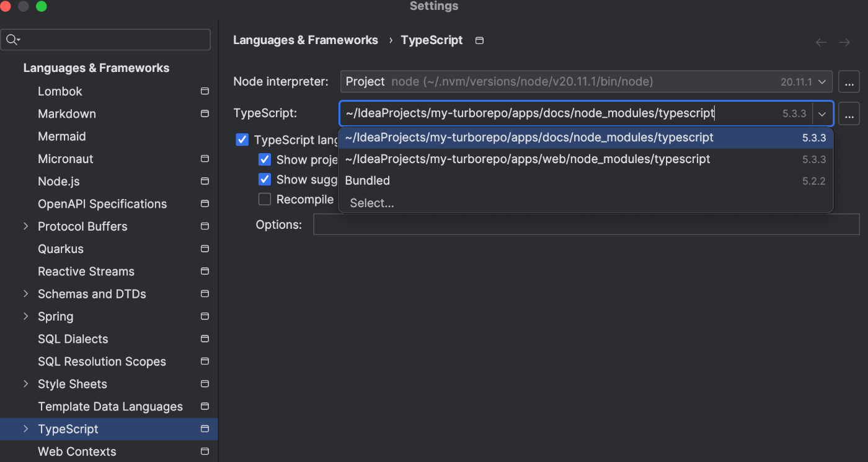Open Template Data Languages settings page
The height and width of the screenshot is (462, 868).
coord(110,406)
